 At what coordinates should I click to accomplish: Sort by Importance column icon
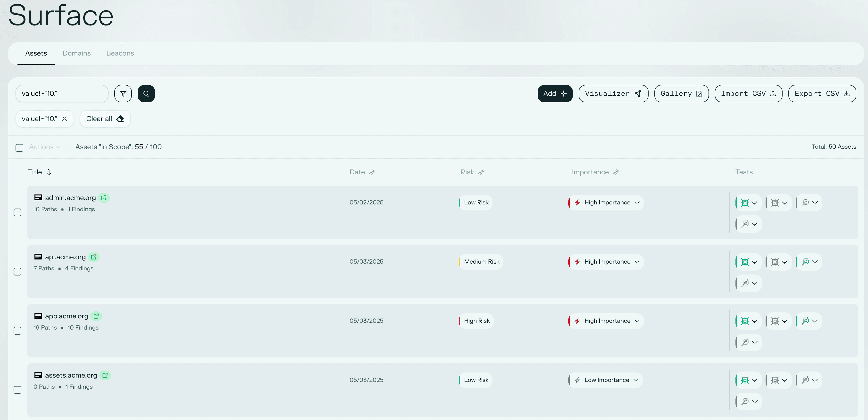[616, 172]
